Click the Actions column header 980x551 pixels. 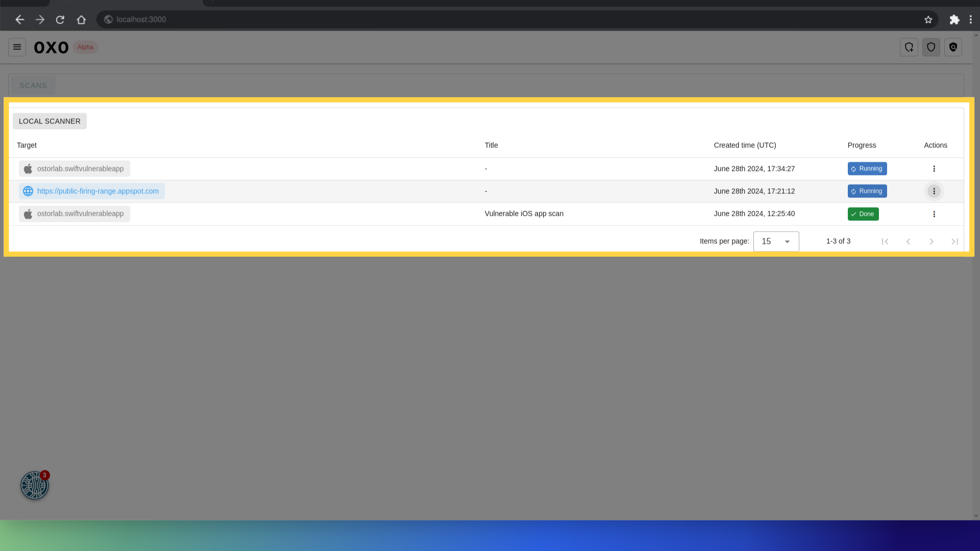(935, 145)
